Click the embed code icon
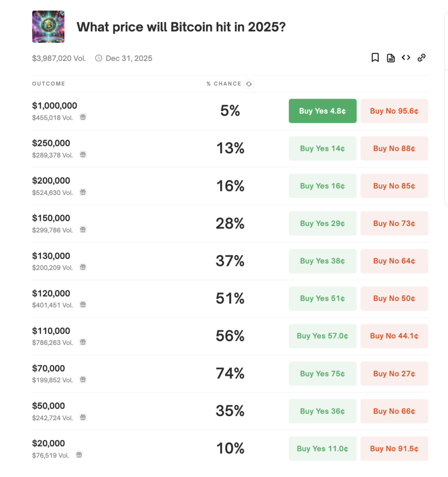 click(406, 57)
